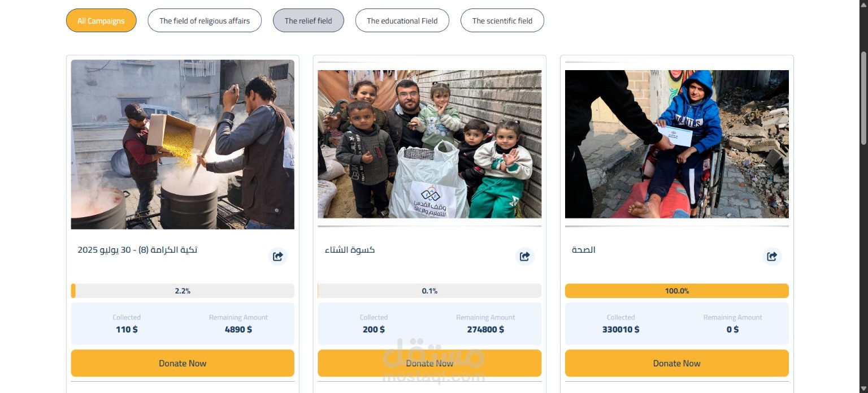This screenshot has width=868, height=393.
Task: Filter by The field of religious affairs
Action: 205,21
